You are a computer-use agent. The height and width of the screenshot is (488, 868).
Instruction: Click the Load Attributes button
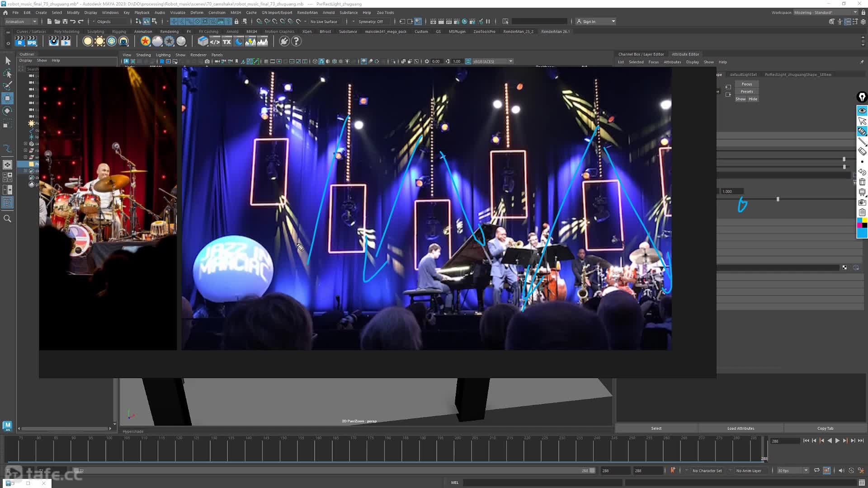click(x=741, y=428)
